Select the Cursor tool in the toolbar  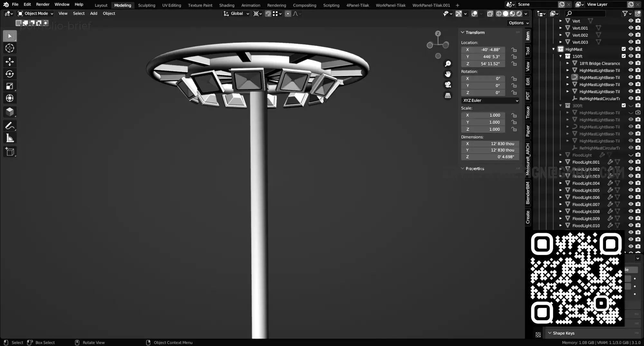tap(10, 48)
